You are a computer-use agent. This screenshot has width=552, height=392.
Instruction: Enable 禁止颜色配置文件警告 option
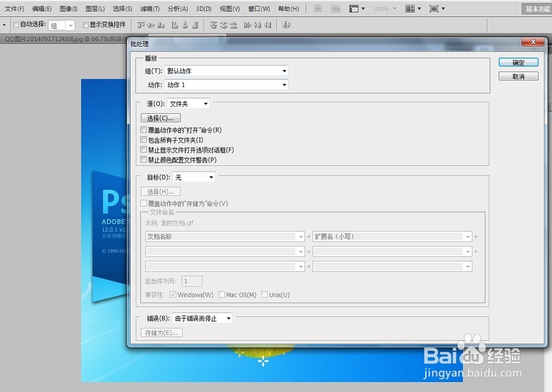tap(144, 160)
